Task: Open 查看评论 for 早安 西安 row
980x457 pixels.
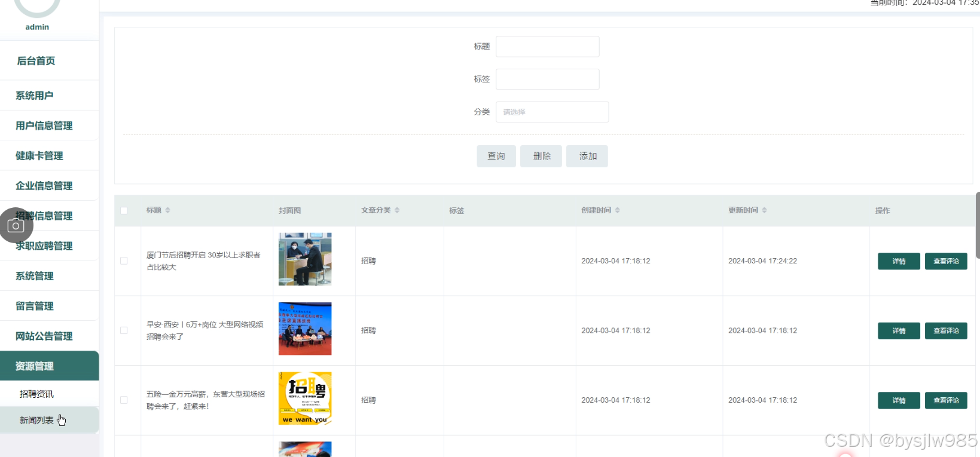Action: [x=946, y=331]
